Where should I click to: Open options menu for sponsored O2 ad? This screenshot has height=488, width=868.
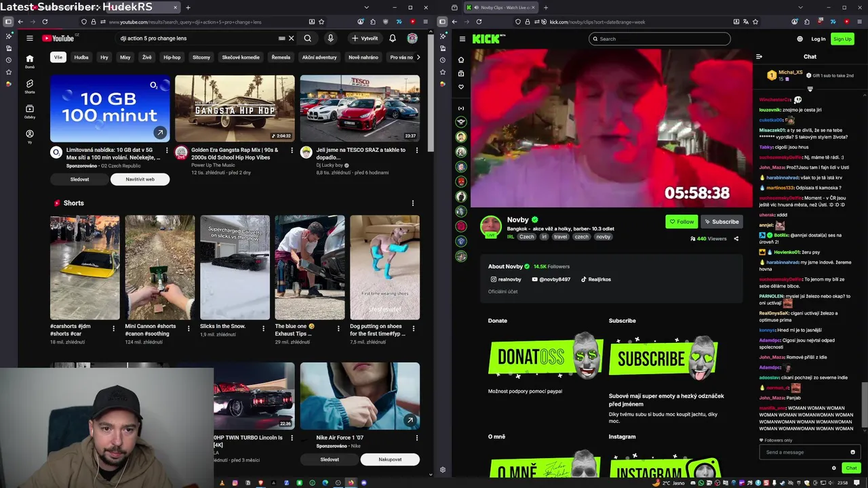tap(167, 150)
